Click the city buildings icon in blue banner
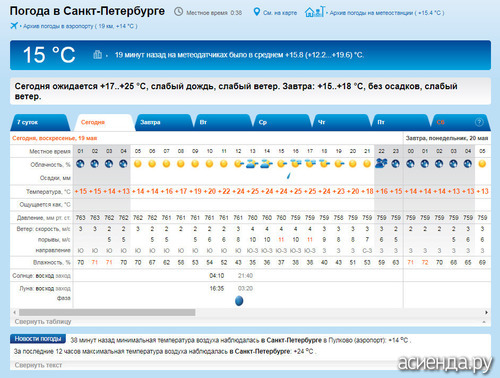Image resolution: width=500 pixels, height=378 pixels. click(x=97, y=54)
